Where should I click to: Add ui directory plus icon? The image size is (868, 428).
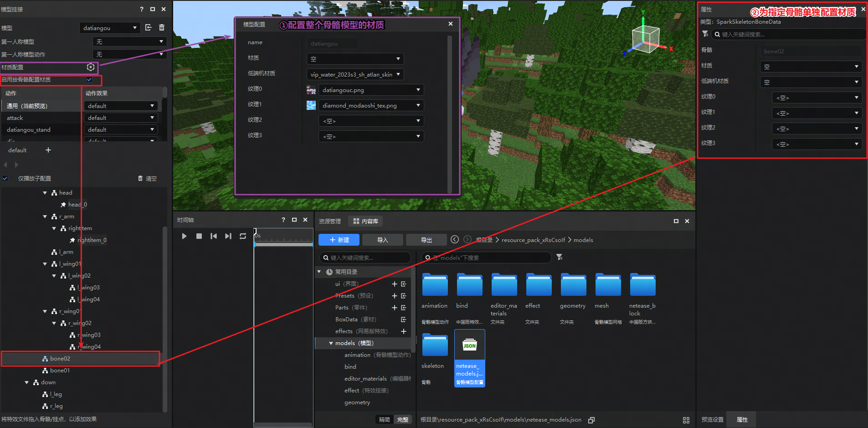[x=395, y=284]
